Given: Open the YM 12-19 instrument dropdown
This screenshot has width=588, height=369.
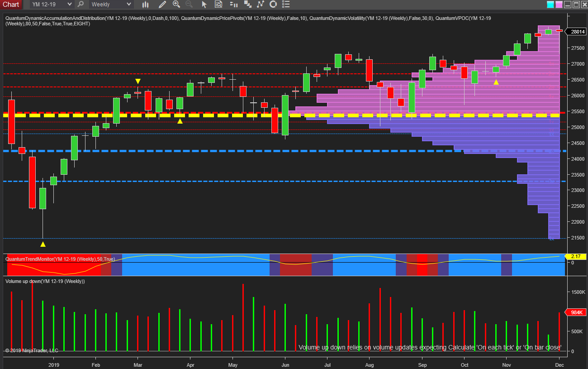Looking at the screenshot, I should point(51,4).
